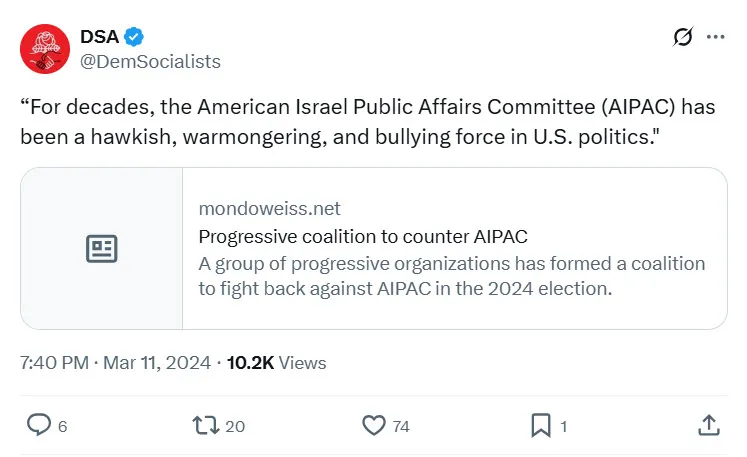
Task: Click the 'Progressive coalition to counter AIPAC' headline
Action: click(x=362, y=237)
